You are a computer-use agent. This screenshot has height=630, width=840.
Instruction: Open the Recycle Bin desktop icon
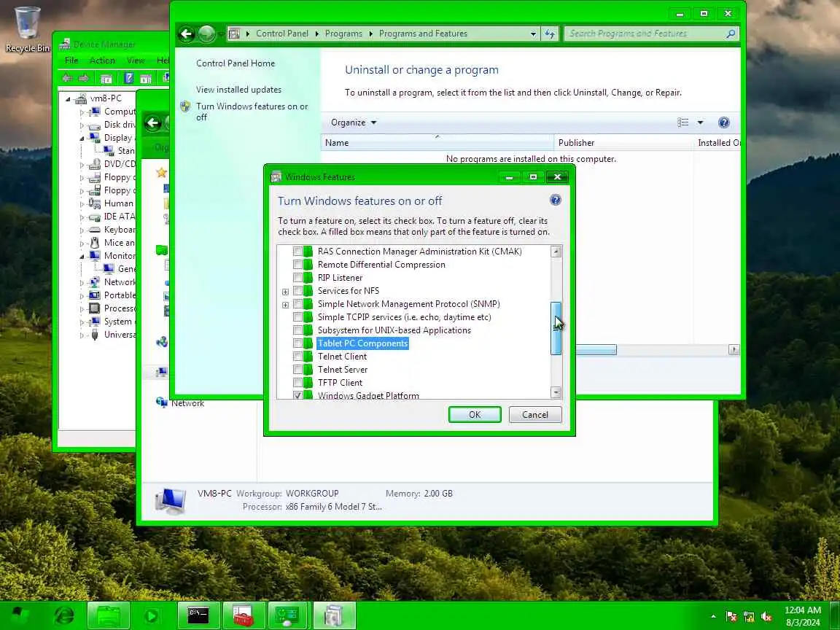(27, 29)
